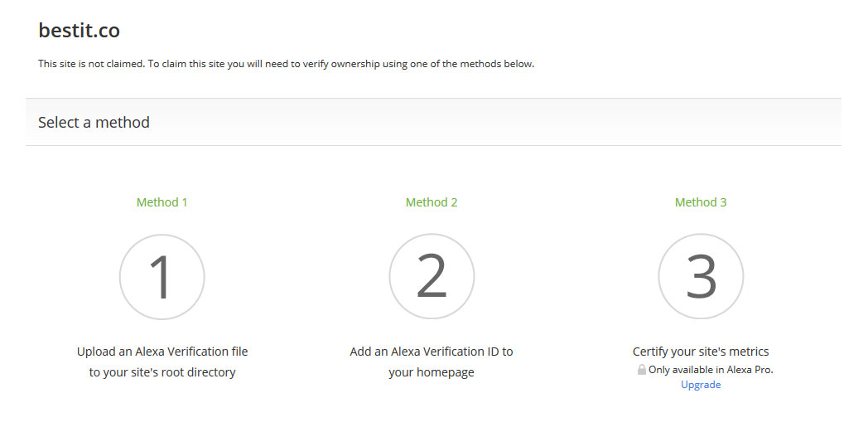Click the padlock icon beside Alexa Pro note
The height and width of the screenshot is (432, 868).
642,370
